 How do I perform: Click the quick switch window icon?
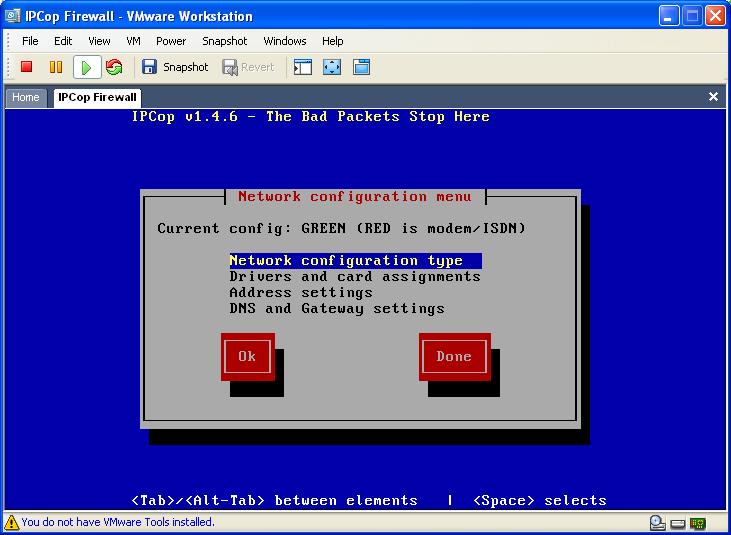tap(361, 67)
